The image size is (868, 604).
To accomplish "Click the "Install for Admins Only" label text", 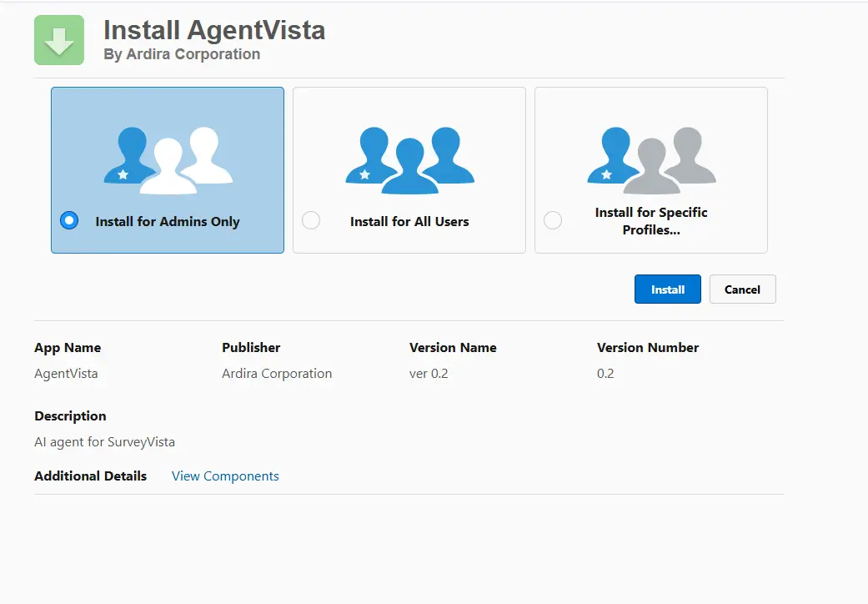I will [x=168, y=222].
